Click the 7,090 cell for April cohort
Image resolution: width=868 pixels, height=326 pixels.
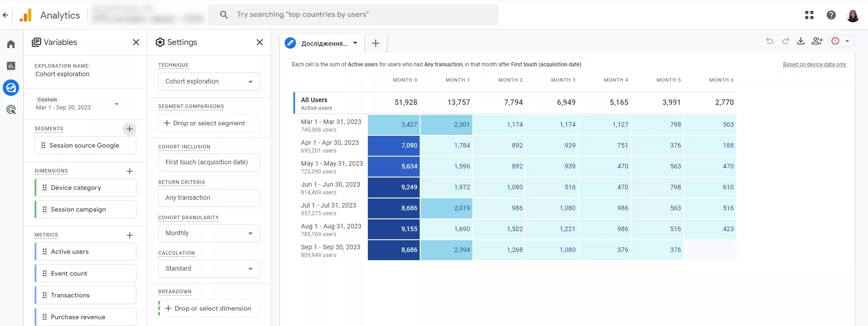coord(394,145)
